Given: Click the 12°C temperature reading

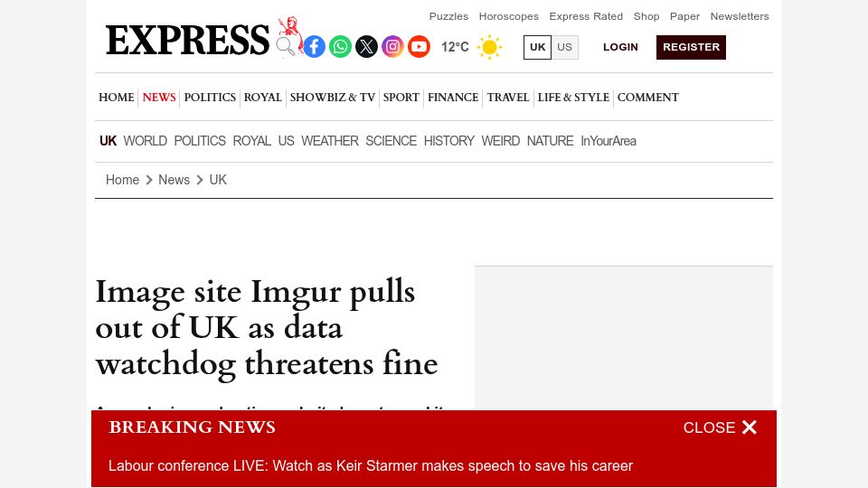Looking at the screenshot, I should coord(455,47).
